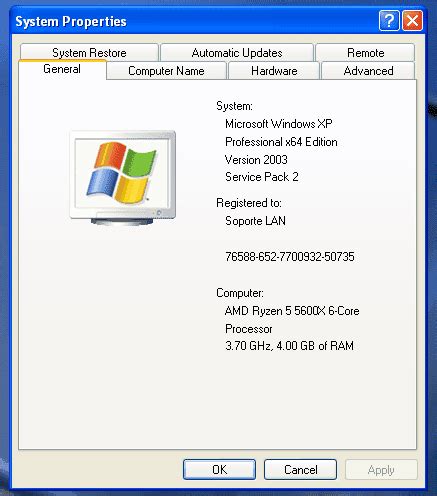437x496 pixels.
Task: Switch to the System Restore tab
Action: point(89,53)
